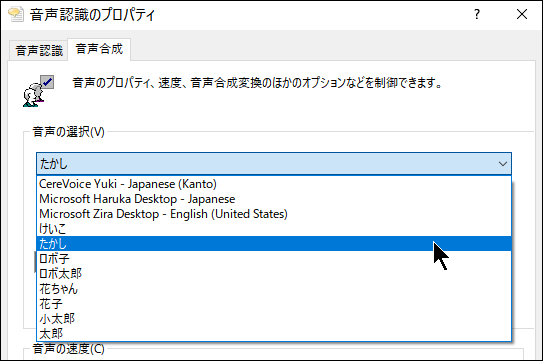
Task: Close the 音声認識のプロパティ dialog
Action: tap(522, 15)
